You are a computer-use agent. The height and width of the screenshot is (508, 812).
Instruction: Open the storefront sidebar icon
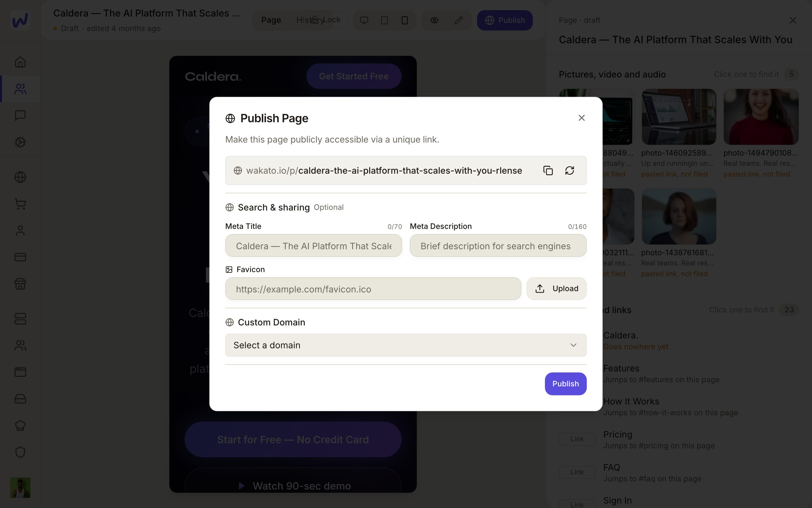[x=20, y=284]
